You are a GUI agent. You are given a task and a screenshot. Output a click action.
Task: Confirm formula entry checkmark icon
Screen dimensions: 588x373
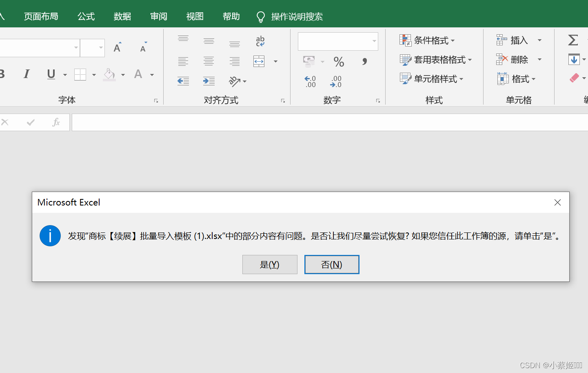(31, 122)
